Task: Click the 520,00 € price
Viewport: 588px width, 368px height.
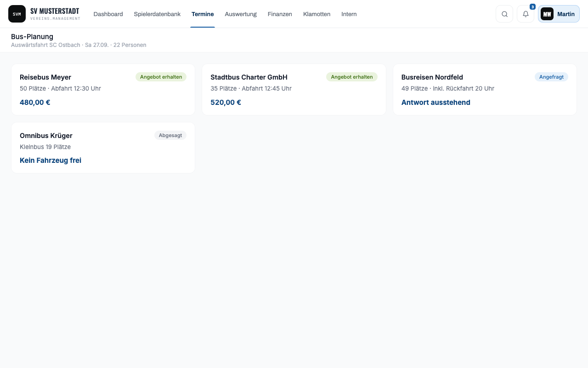Action: pos(226,102)
